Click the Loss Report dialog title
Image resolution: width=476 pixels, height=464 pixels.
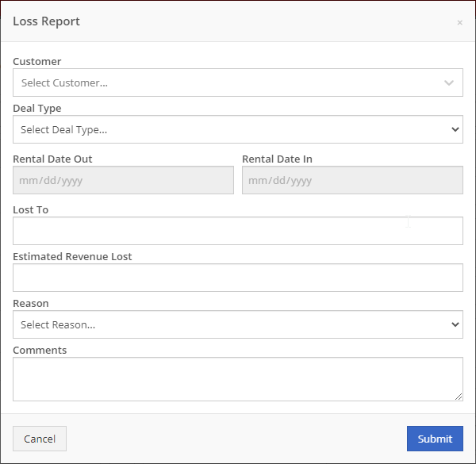tap(47, 21)
